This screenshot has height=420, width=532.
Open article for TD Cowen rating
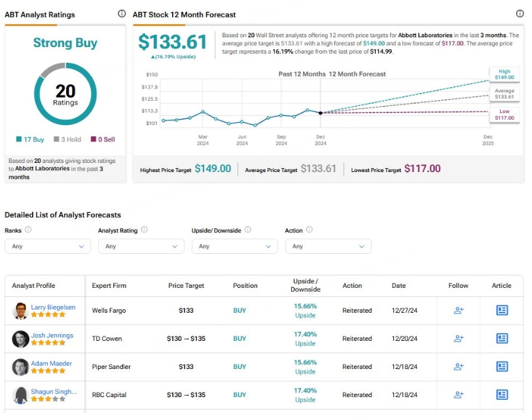click(502, 338)
